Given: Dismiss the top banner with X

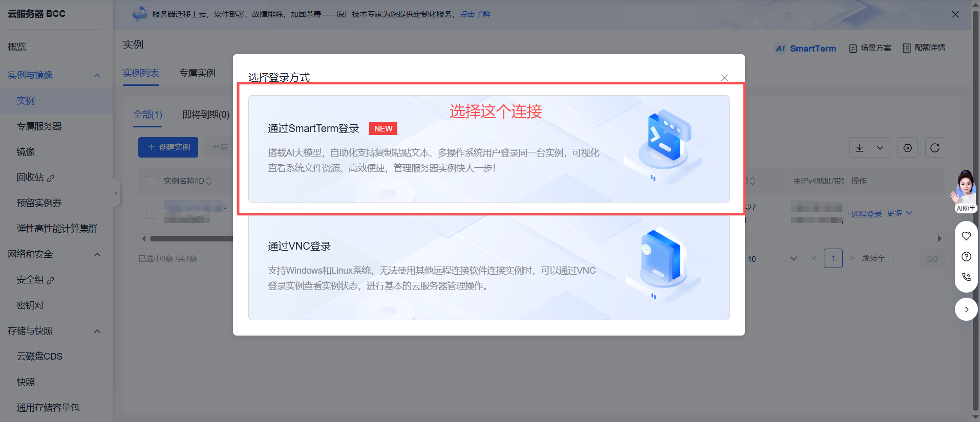Looking at the screenshot, I should click(955, 14).
